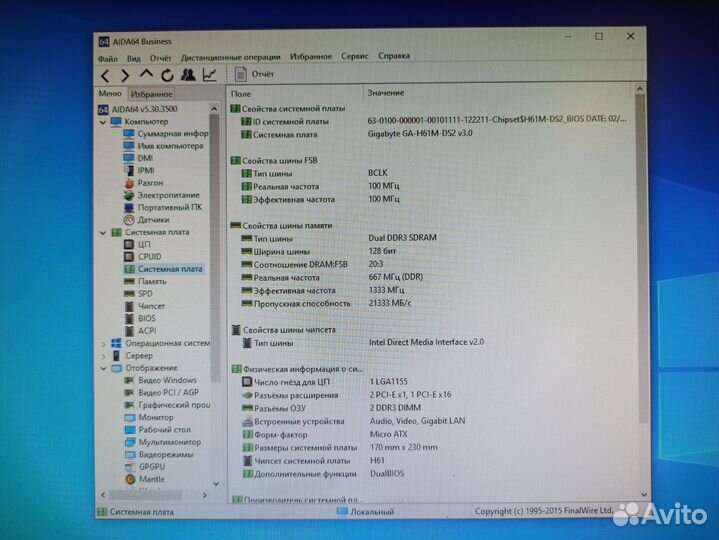Select the AIDA64 v5.30.3500 root item
Viewport: 719px width, 540px height.
pyautogui.click(x=138, y=109)
